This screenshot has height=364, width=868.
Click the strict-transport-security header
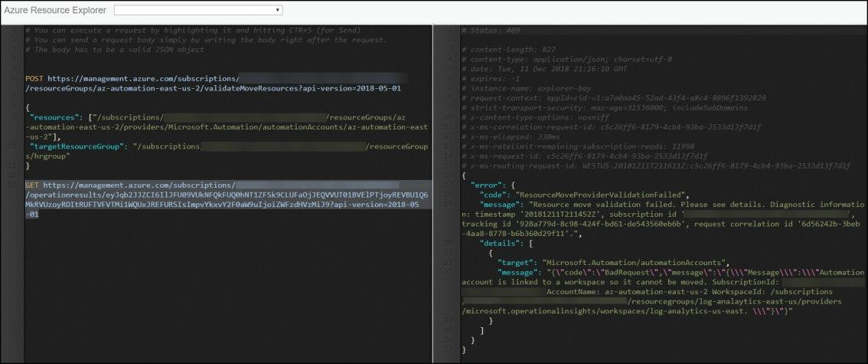[605, 107]
